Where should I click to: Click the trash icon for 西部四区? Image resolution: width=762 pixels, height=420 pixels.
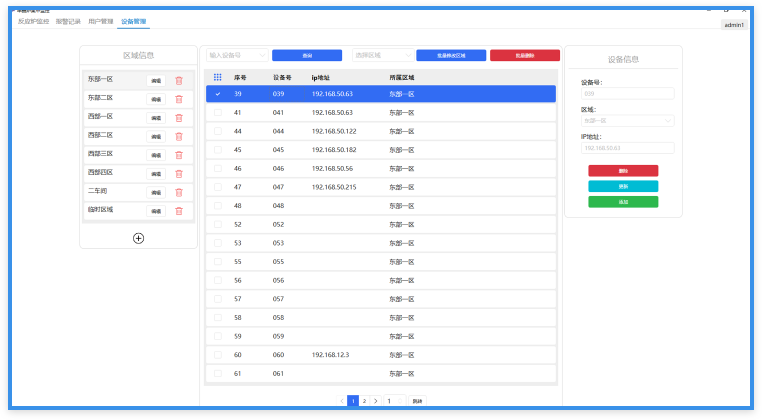click(179, 173)
